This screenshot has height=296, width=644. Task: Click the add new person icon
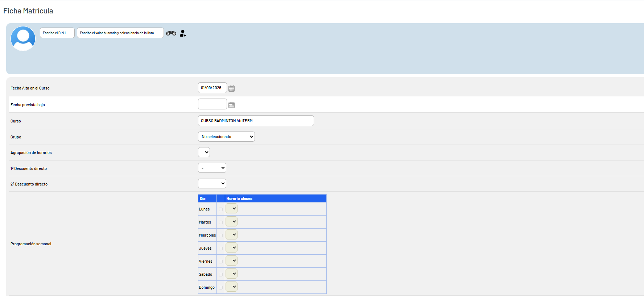(x=183, y=33)
